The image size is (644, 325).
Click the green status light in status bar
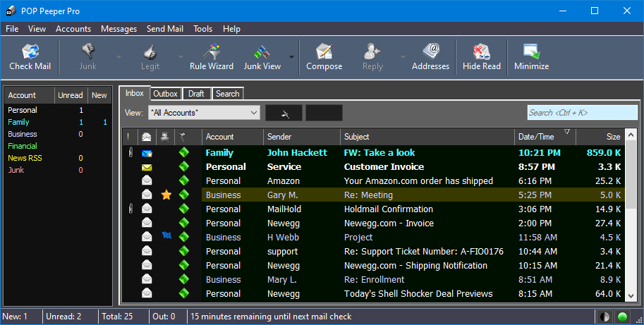pyautogui.click(x=623, y=317)
